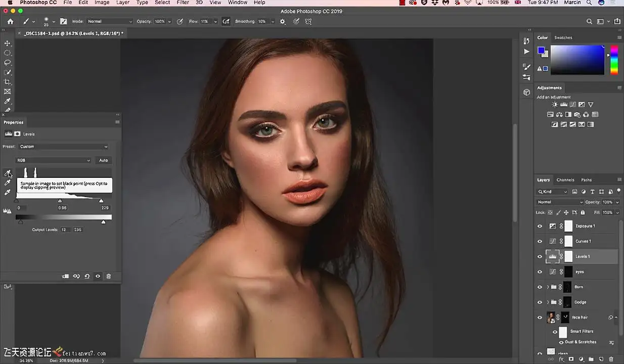Open brush smoothing options gear
Screen dimensions: 624x364
click(x=283, y=22)
